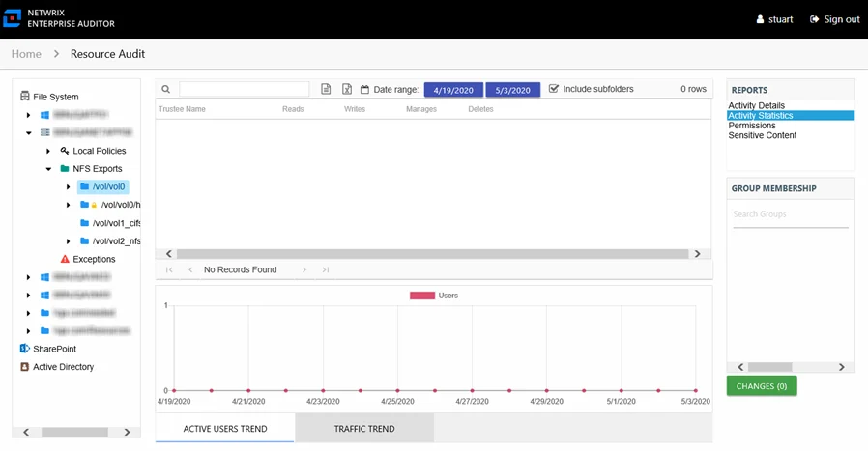Toggle the Users legend series swatch
The image size is (868, 451).
[422, 296]
